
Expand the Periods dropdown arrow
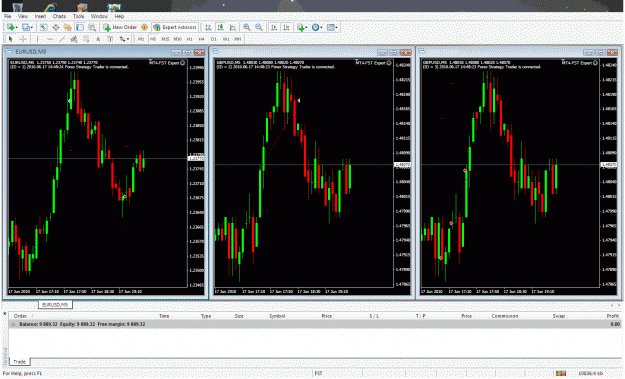[x=321, y=27]
